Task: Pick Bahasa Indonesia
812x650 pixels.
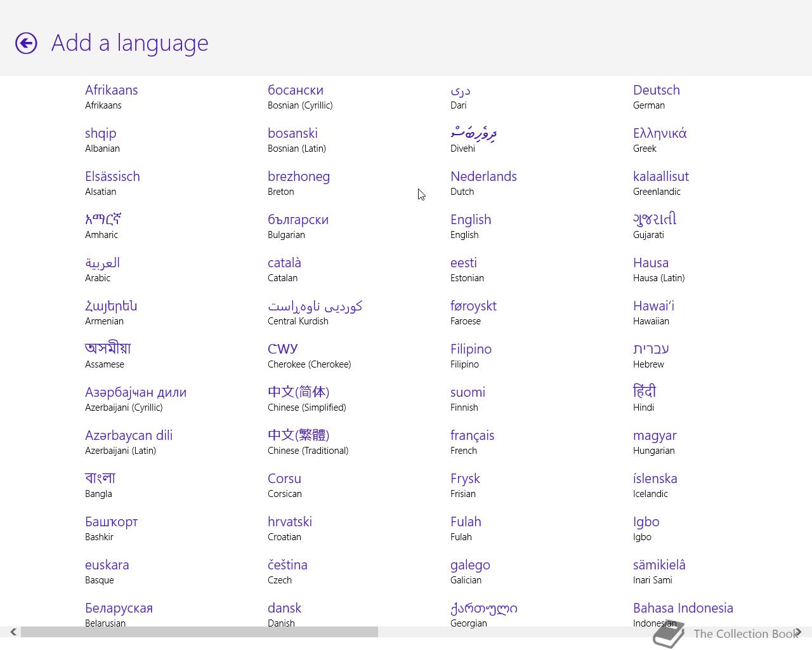Action: click(683, 614)
